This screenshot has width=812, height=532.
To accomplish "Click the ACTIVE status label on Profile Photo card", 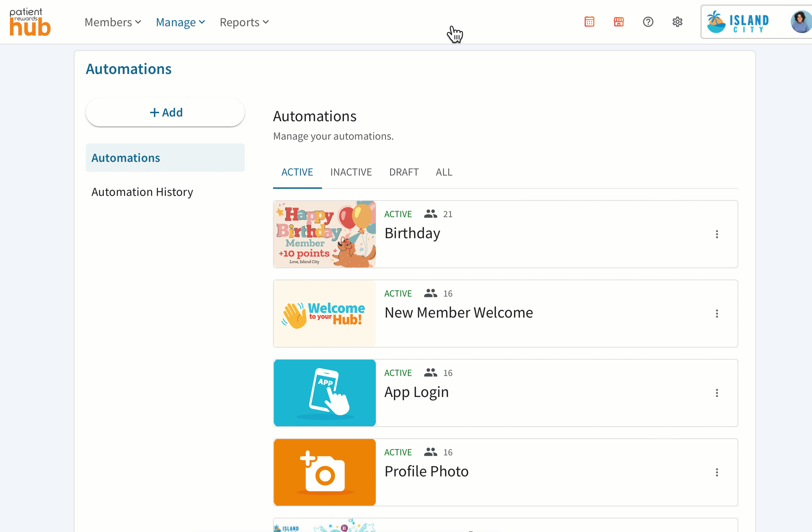I will pos(398,453).
